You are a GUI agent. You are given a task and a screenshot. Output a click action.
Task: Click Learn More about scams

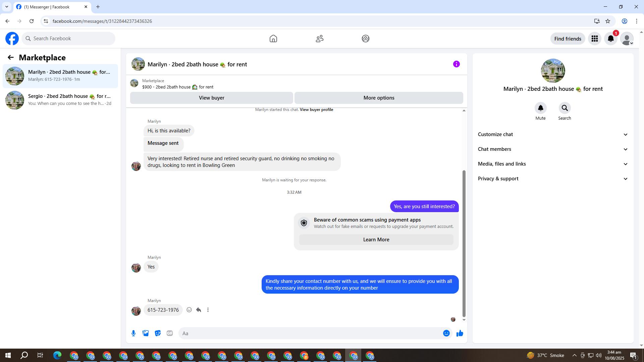(376, 240)
